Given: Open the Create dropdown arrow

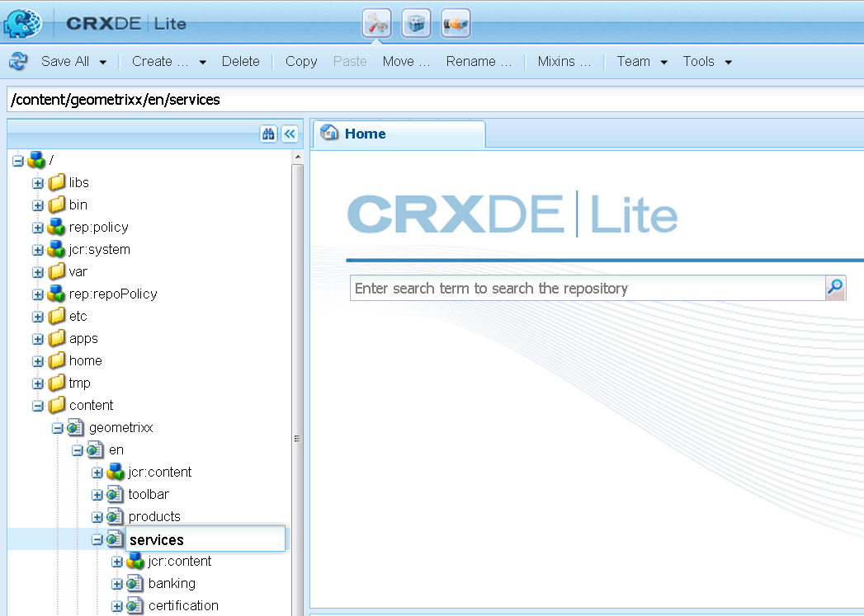Looking at the screenshot, I should tap(203, 62).
